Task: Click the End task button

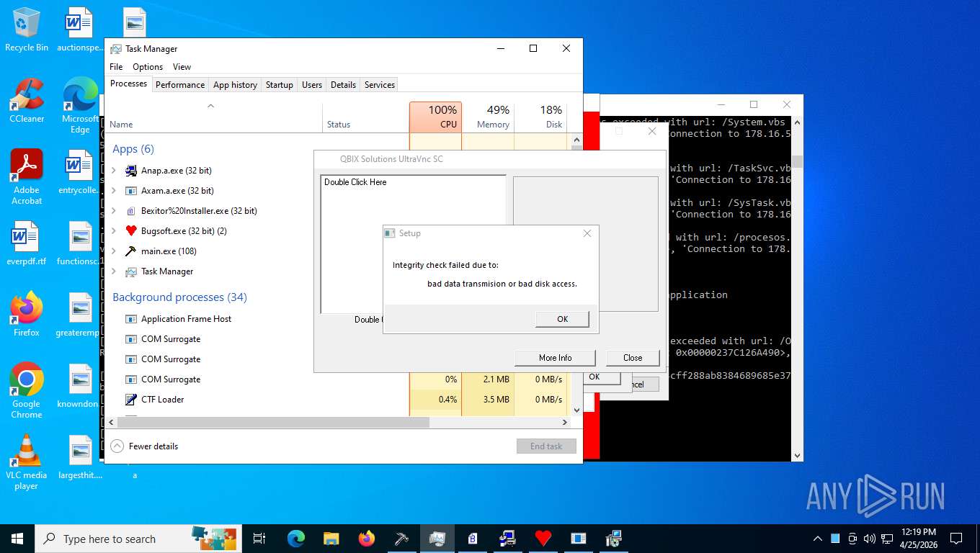Action: (x=546, y=446)
